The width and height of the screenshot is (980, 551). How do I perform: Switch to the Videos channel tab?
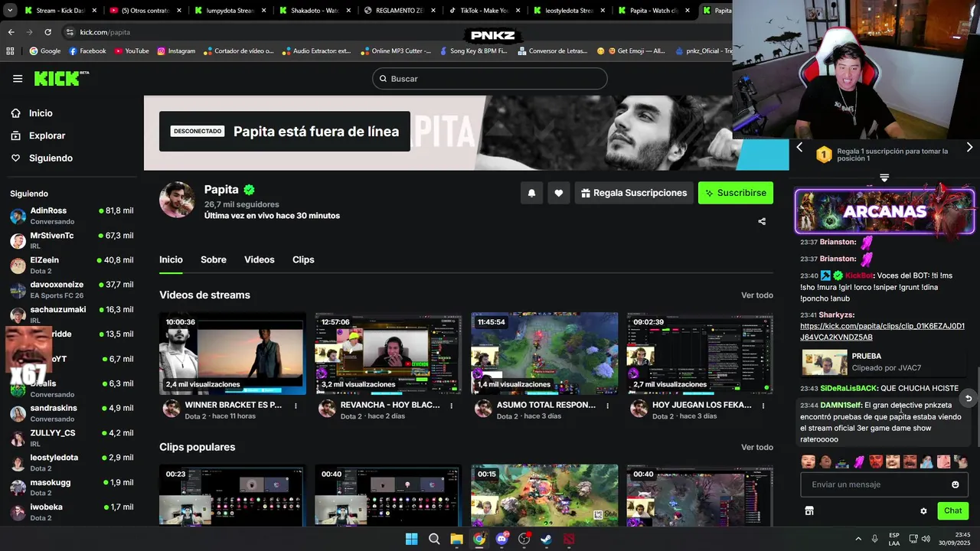click(260, 259)
